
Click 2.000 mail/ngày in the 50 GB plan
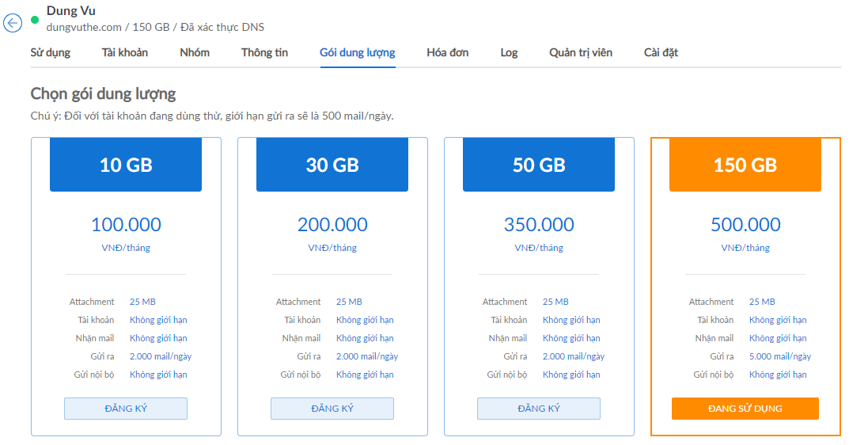[574, 356]
